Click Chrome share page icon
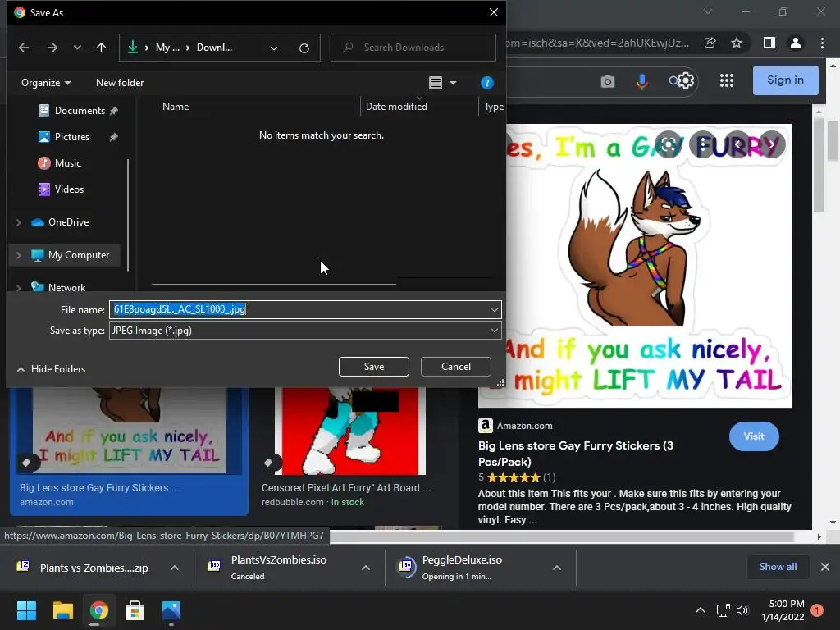Image resolution: width=840 pixels, height=630 pixels. 710,43
